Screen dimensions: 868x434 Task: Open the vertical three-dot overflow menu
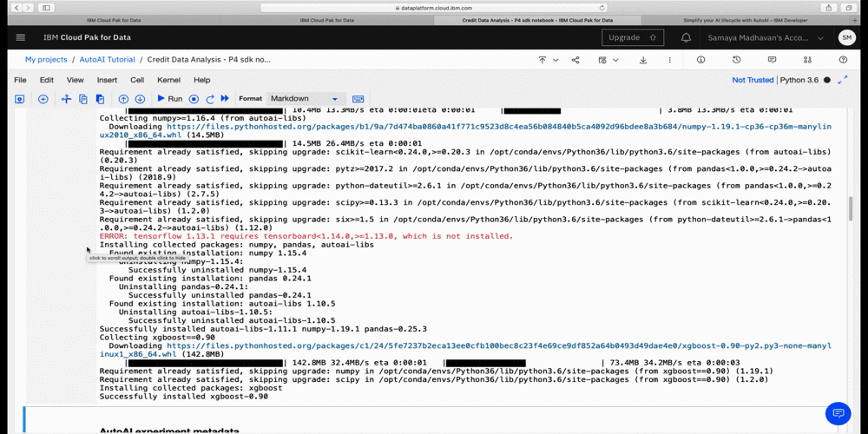coord(670,60)
